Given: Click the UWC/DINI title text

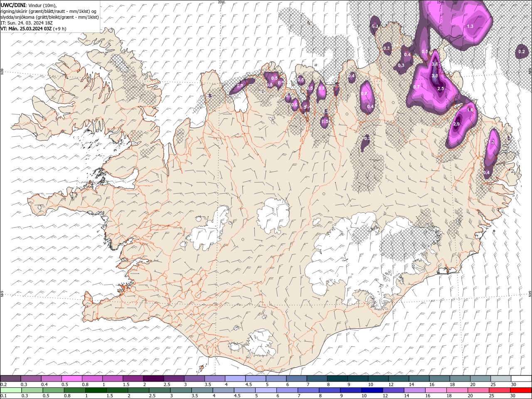Looking at the screenshot, I should [13, 5].
